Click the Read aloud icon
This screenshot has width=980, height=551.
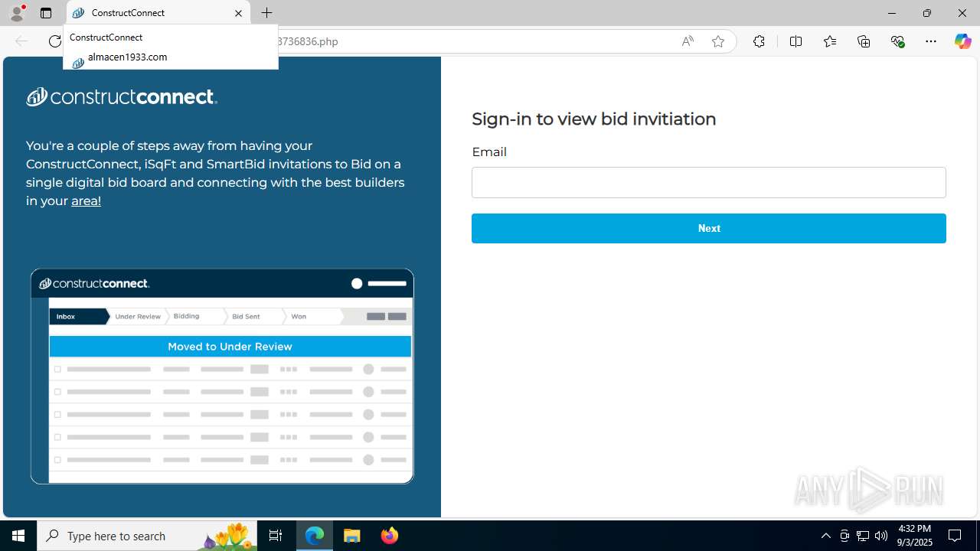(688, 41)
